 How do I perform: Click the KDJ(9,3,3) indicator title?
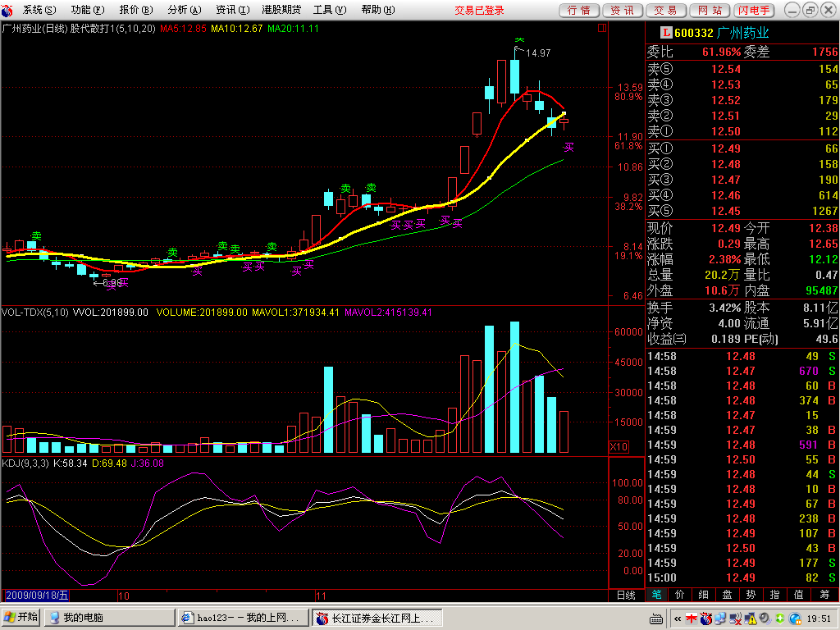[25, 463]
